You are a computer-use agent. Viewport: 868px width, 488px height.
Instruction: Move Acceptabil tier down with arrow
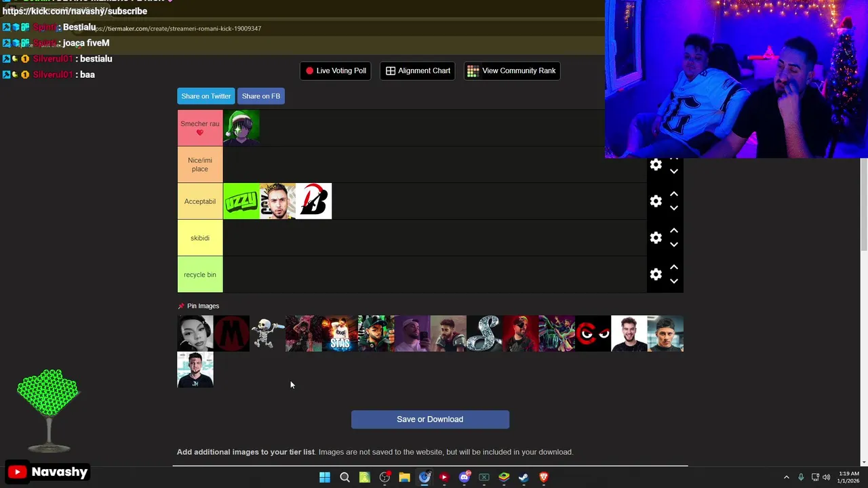click(x=674, y=208)
